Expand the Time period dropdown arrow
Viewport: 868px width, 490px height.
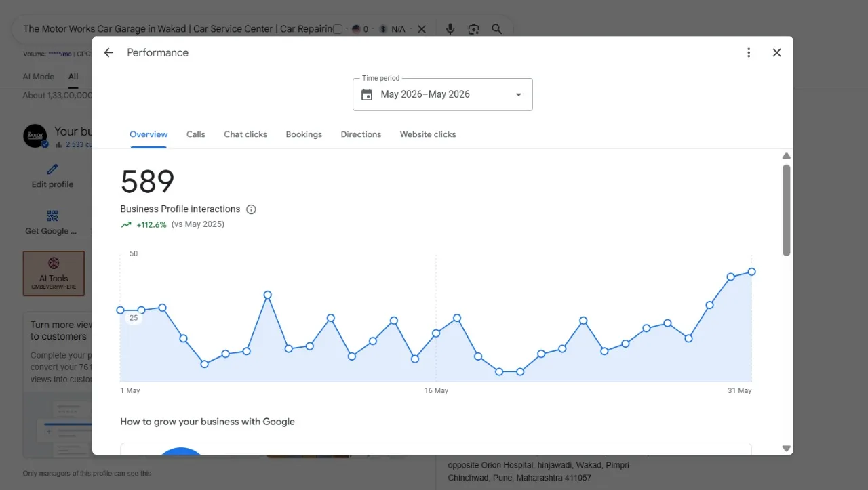tap(519, 95)
